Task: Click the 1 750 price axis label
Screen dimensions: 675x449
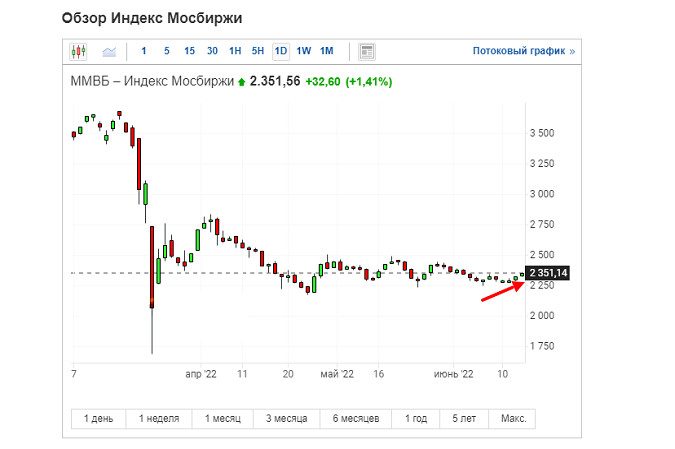Action: click(x=542, y=346)
